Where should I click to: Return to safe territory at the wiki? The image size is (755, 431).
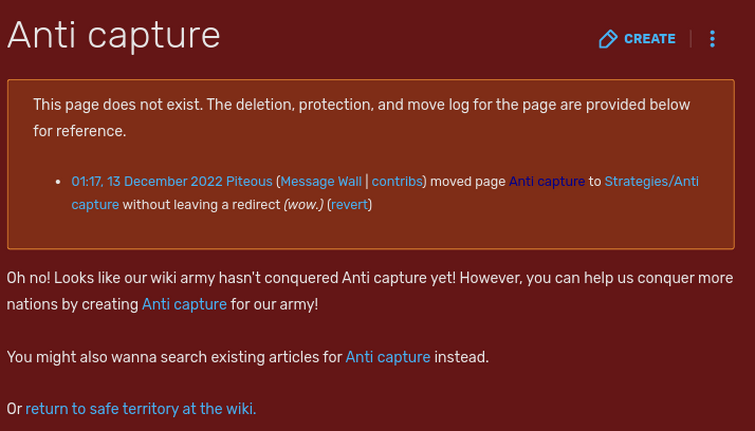click(141, 409)
